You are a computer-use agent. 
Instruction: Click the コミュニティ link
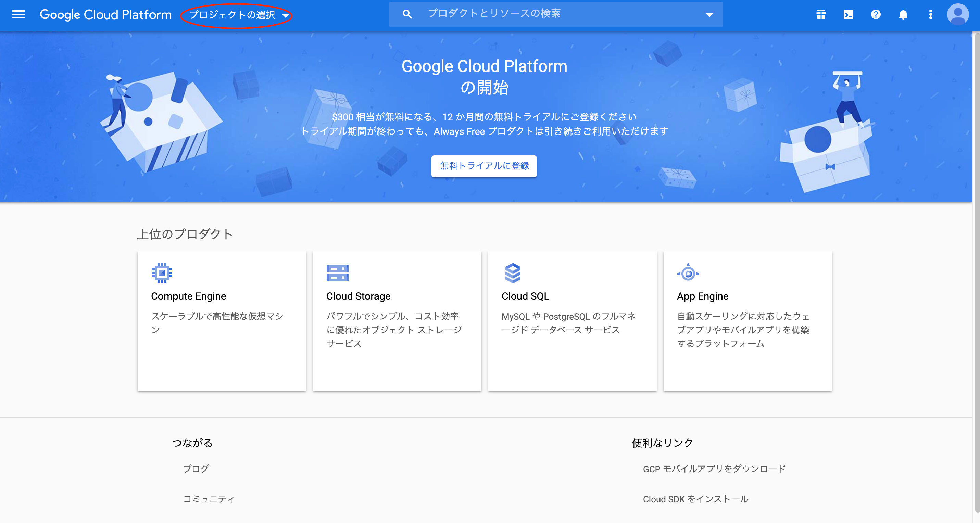point(209,499)
